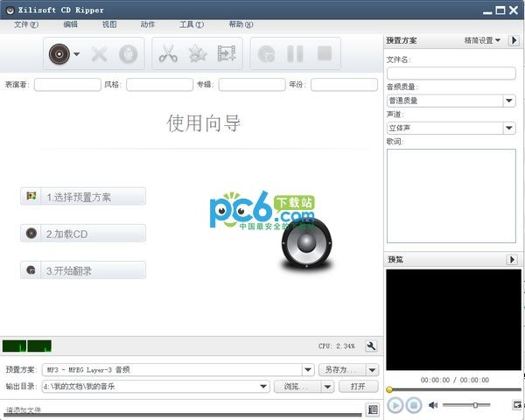Click the Stop toolbar button

click(325, 53)
